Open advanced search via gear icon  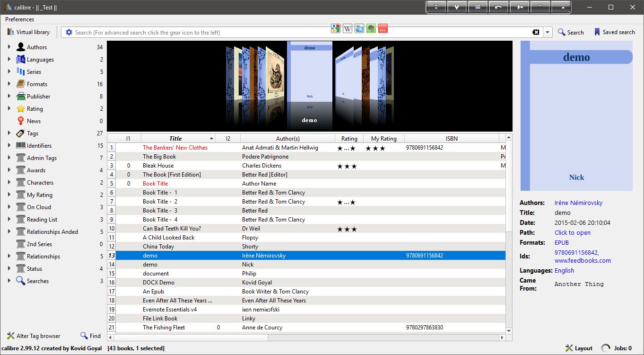pyautogui.click(x=69, y=32)
